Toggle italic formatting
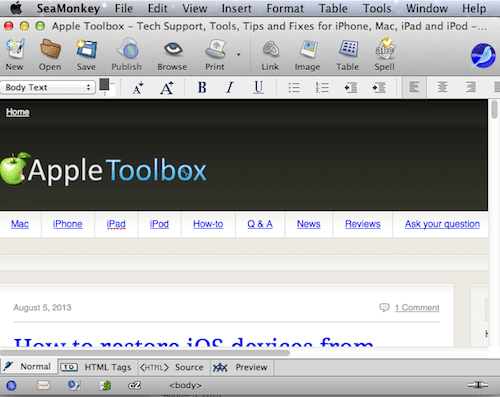 coord(230,87)
